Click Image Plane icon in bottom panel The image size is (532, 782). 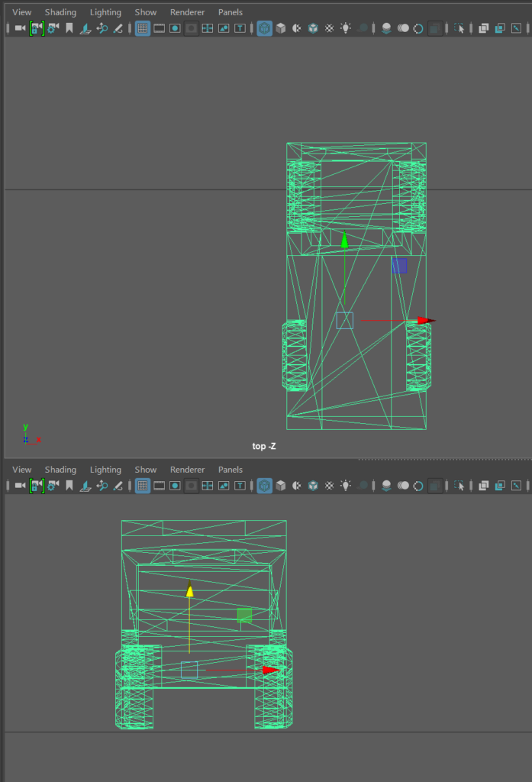click(x=85, y=486)
